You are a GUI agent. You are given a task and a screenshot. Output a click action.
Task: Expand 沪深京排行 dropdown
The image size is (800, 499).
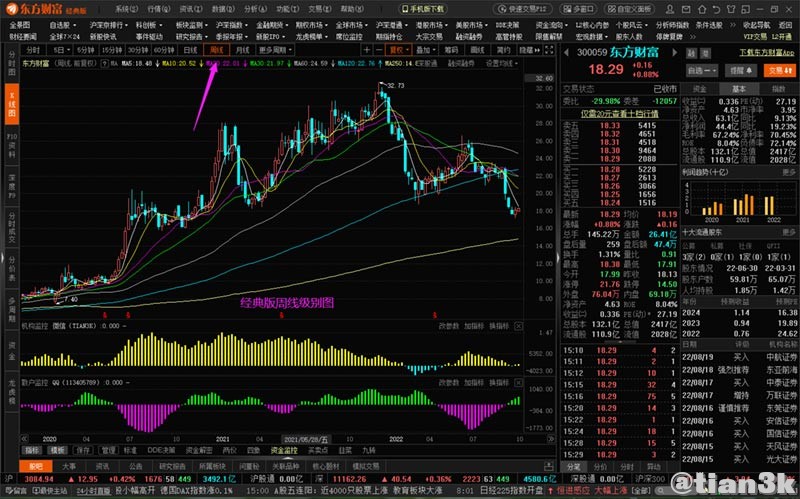[x=109, y=25]
